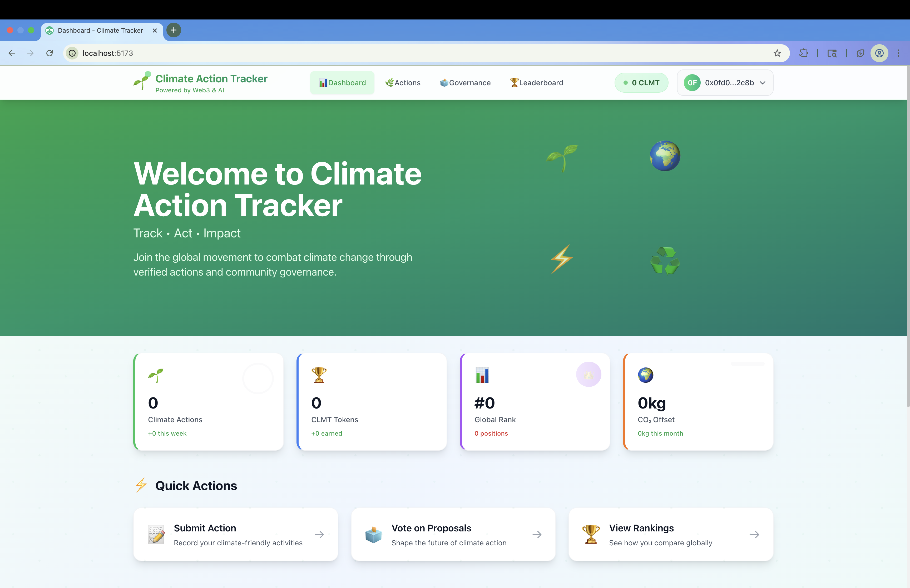Image resolution: width=910 pixels, height=588 pixels.
Task: Open the site information icon in address bar
Action: (72, 53)
